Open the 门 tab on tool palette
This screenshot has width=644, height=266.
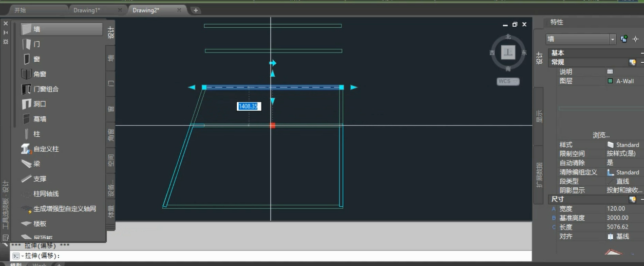coord(110,83)
